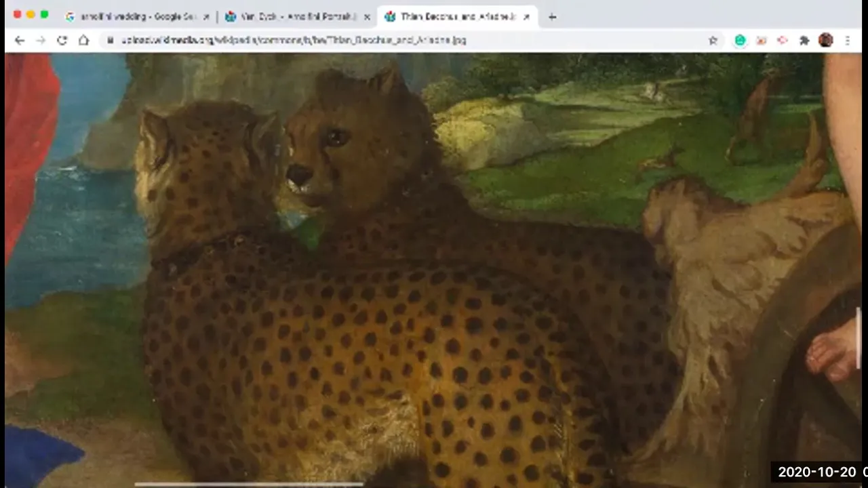Close the Arnolfini wedding Google Search tab
The width and height of the screenshot is (868, 488).
(x=206, y=17)
